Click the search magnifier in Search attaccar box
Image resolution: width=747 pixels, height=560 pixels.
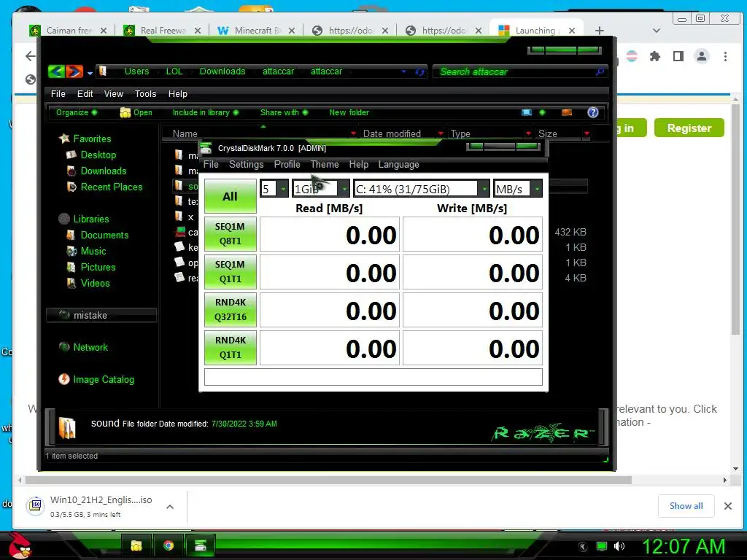(600, 71)
